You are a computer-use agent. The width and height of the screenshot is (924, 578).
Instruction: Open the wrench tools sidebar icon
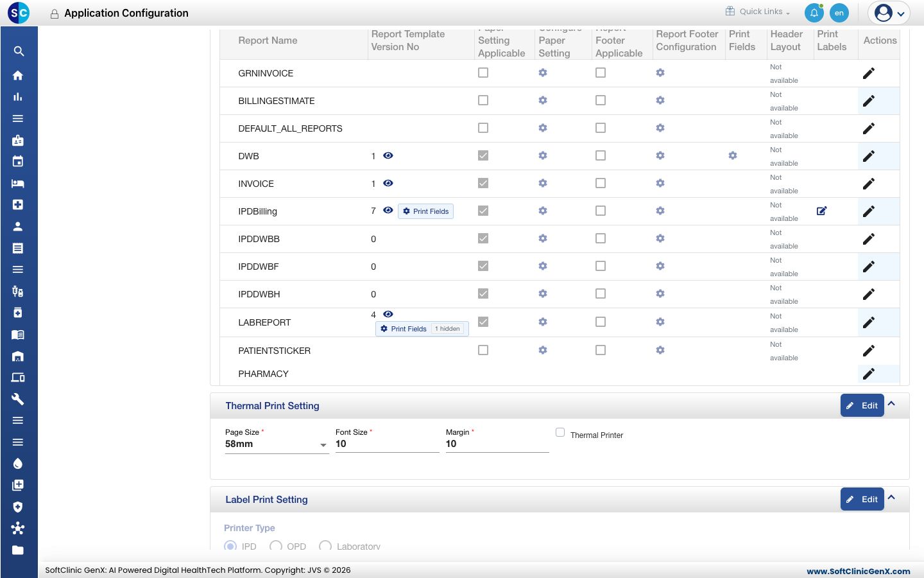point(18,399)
